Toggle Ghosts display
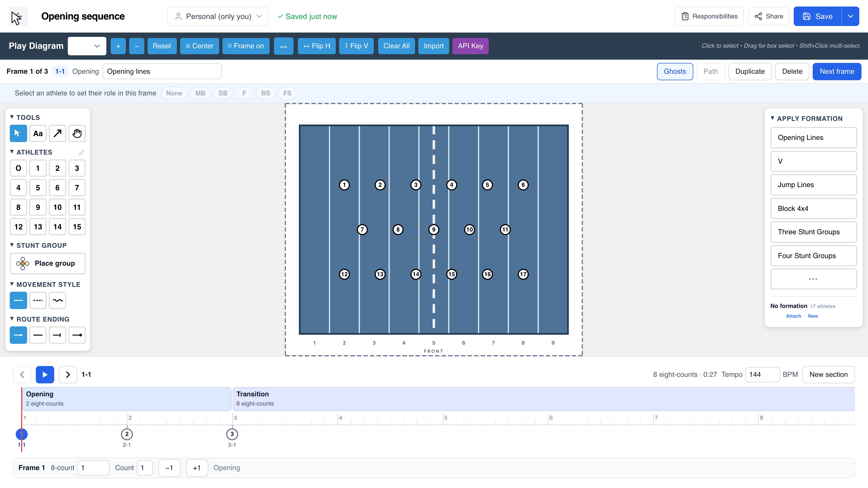This screenshot has width=868, height=488. coord(675,71)
